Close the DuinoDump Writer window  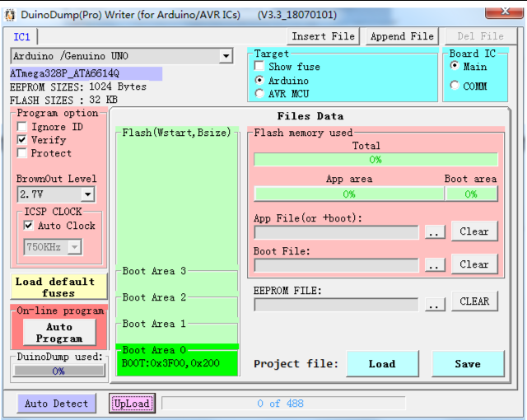click(504, 12)
